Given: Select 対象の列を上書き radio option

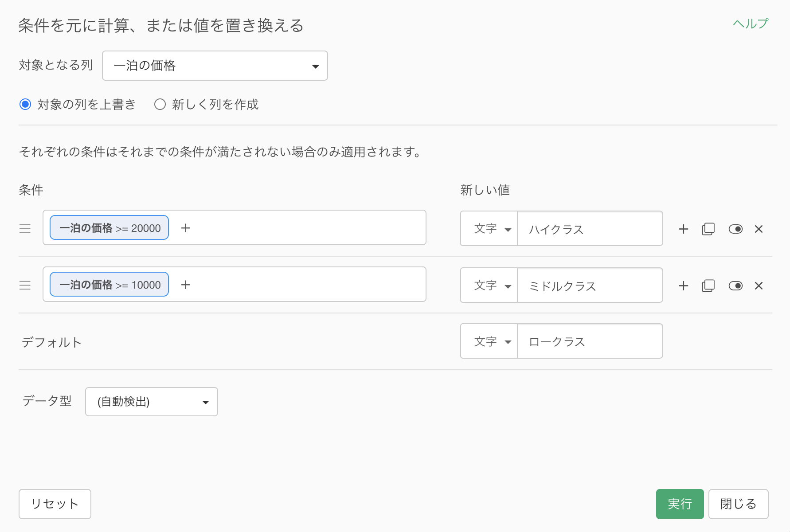Looking at the screenshot, I should pyautogui.click(x=26, y=105).
